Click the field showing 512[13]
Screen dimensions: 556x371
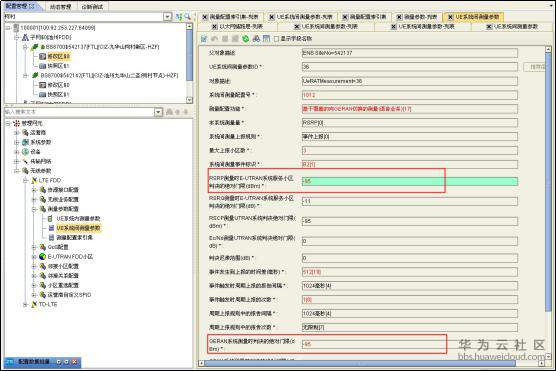pyautogui.click(x=410, y=272)
